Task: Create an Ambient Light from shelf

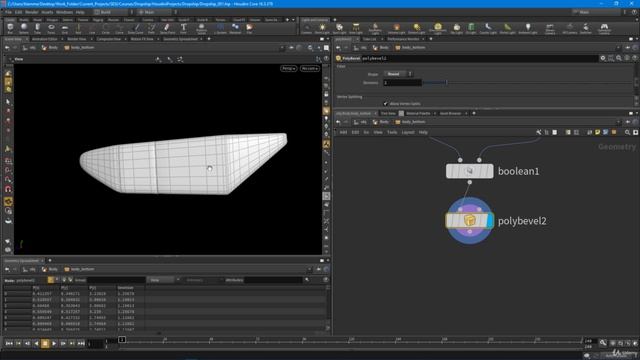Action: pos(527,29)
